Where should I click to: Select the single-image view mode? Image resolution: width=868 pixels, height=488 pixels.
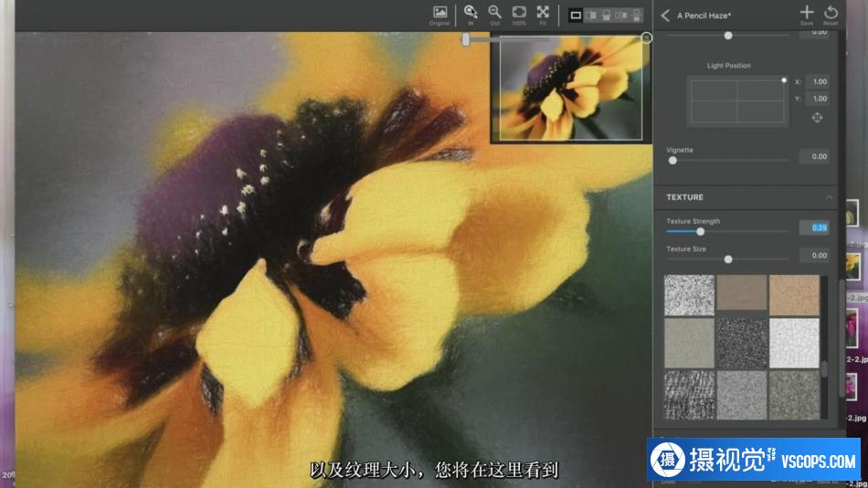pos(576,16)
